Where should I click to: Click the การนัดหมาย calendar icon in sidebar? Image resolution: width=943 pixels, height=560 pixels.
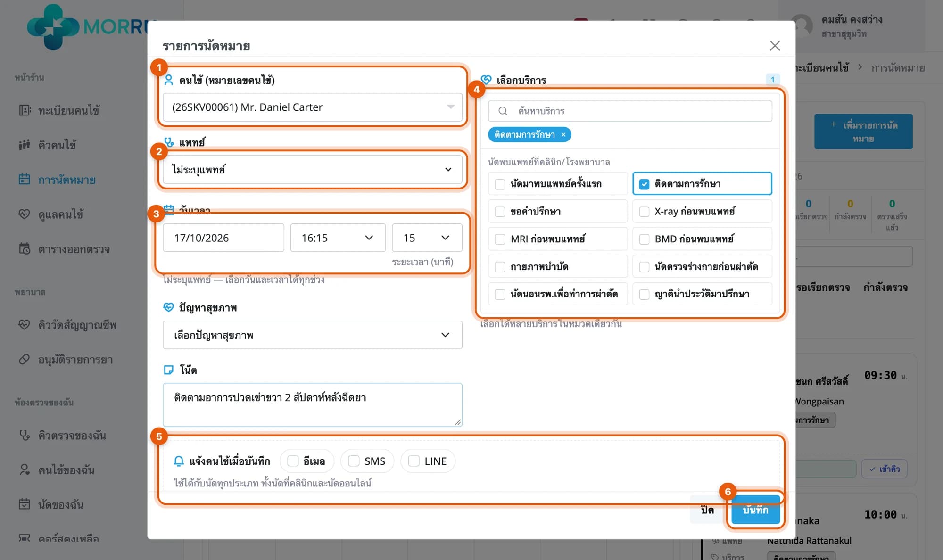(x=25, y=180)
